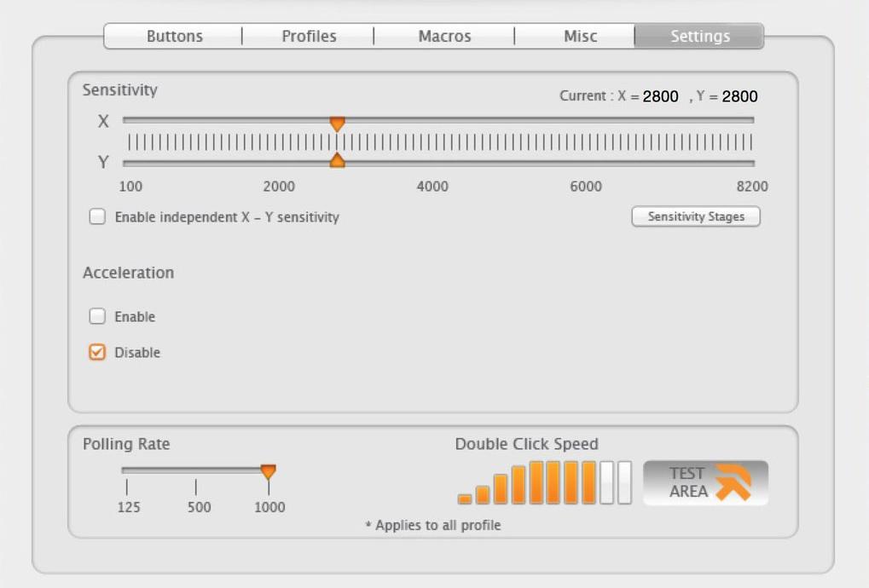
Task: Open the Profiles tab
Action: click(309, 37)
